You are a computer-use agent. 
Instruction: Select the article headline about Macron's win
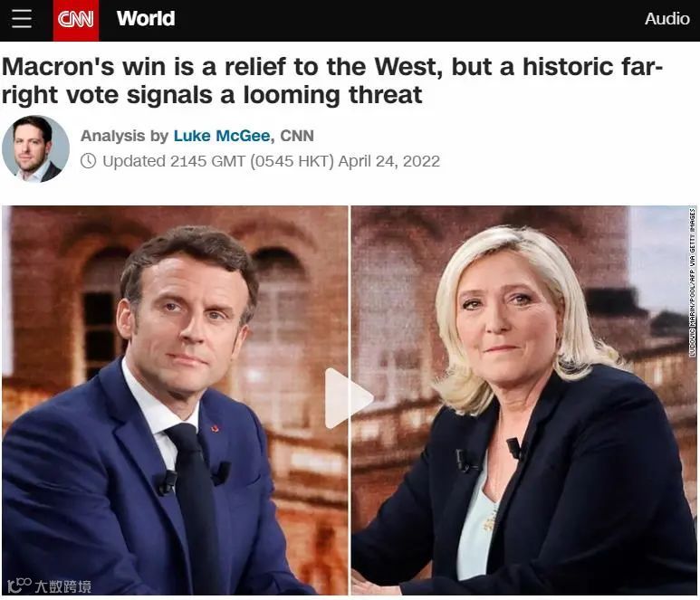(x=332, y=81)
